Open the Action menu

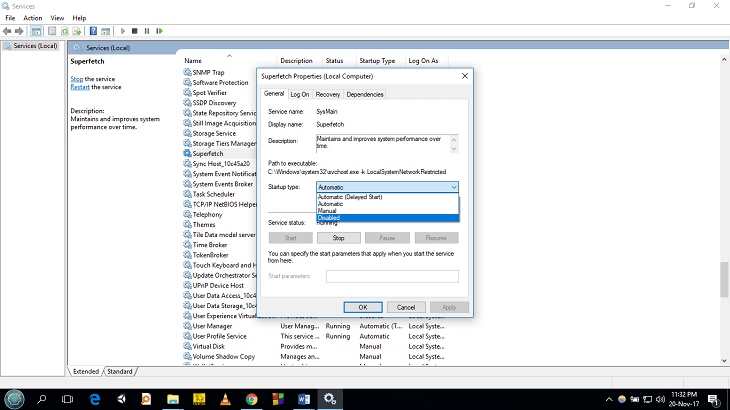33,18
